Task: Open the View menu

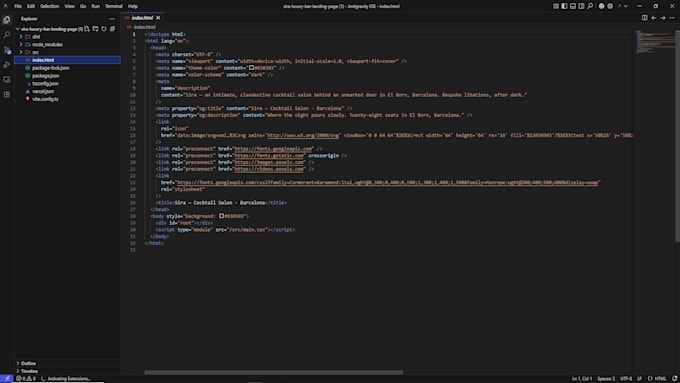Action: tap(69, 6)
